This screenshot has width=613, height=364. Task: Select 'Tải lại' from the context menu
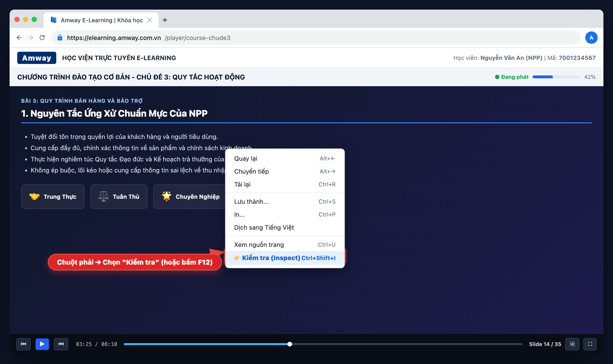coord(285,184)
